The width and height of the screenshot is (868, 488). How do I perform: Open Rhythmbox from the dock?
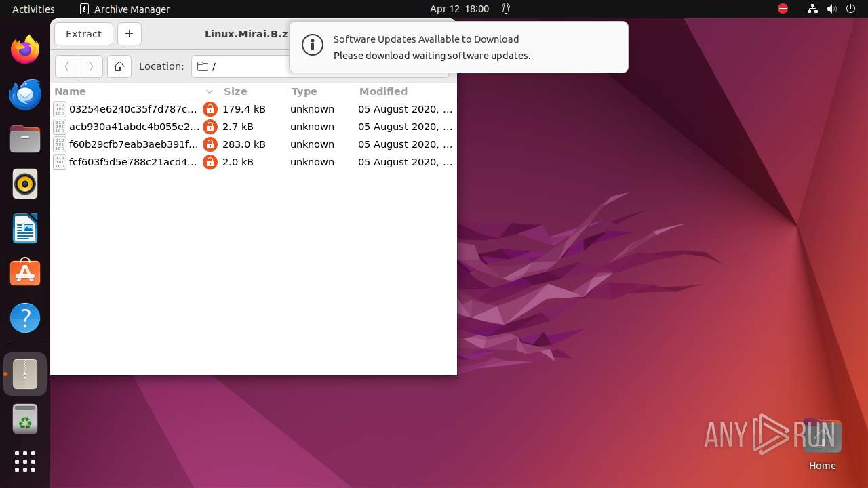(x=25, y=184)
